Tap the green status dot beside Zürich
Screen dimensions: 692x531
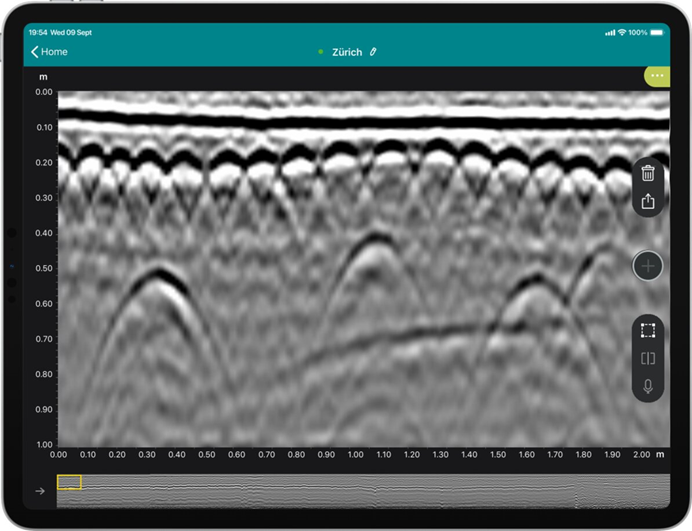(x=321, y=52)
